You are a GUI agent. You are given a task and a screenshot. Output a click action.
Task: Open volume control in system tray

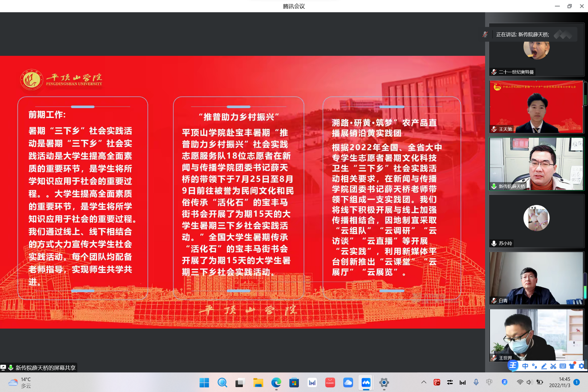(529, 382)
